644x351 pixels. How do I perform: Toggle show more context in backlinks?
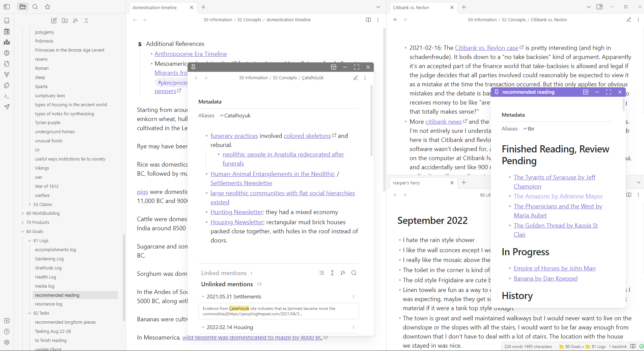click(x=332, y=273)
